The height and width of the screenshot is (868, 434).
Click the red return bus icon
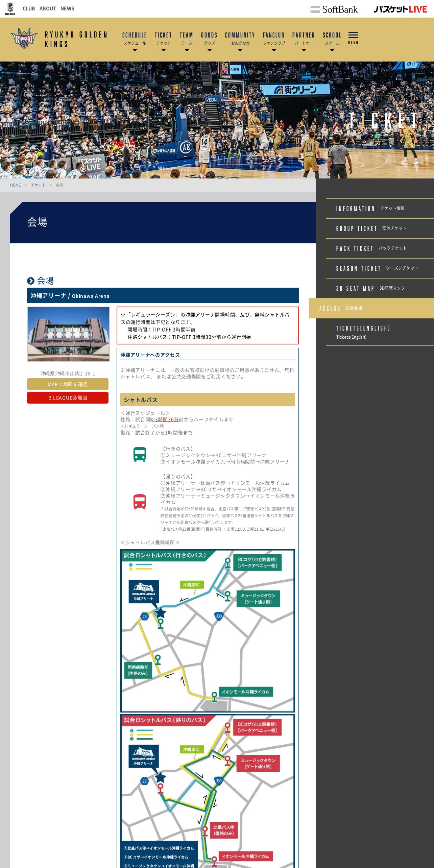[140, 502]
